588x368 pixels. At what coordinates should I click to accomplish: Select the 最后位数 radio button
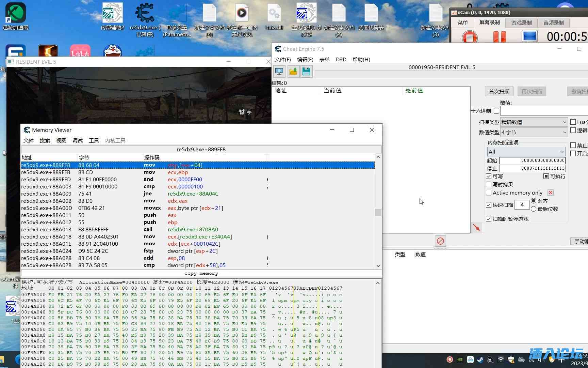534,209
